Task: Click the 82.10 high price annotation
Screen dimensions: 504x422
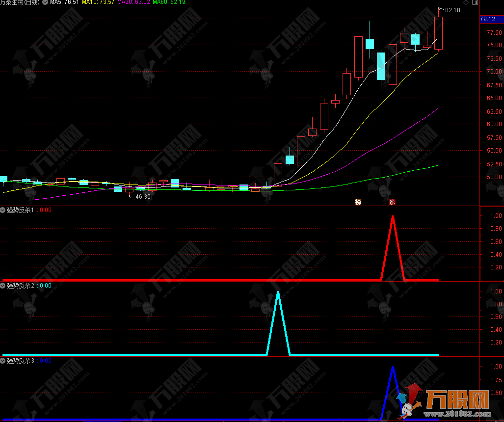Action: (452, 10)
